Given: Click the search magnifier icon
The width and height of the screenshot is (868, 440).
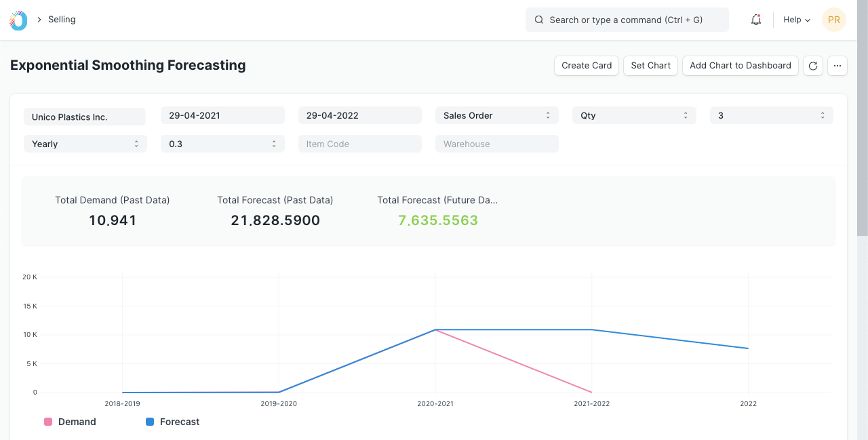Looking at the screenshot, I should pyautogui.click(x=539, y=20).
